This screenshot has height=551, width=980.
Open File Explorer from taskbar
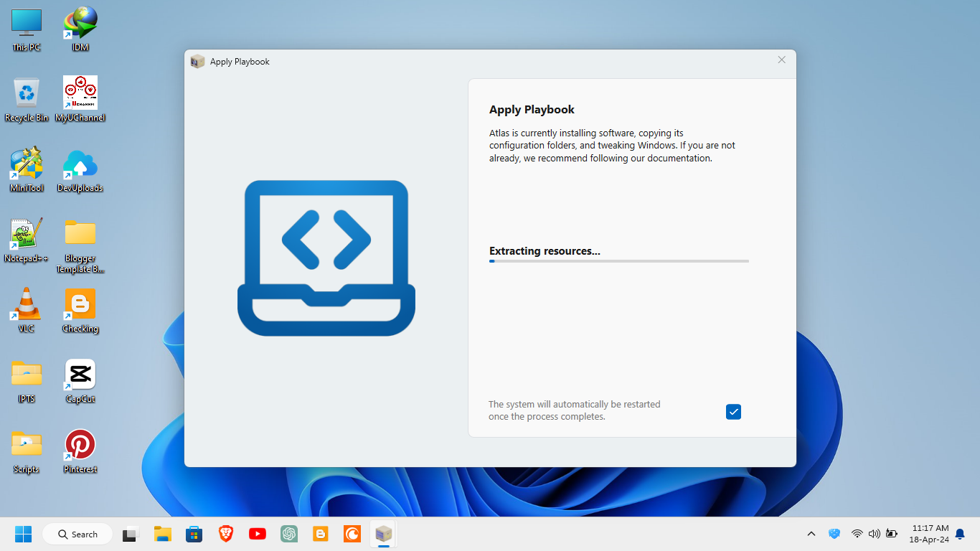coord(163,534)
